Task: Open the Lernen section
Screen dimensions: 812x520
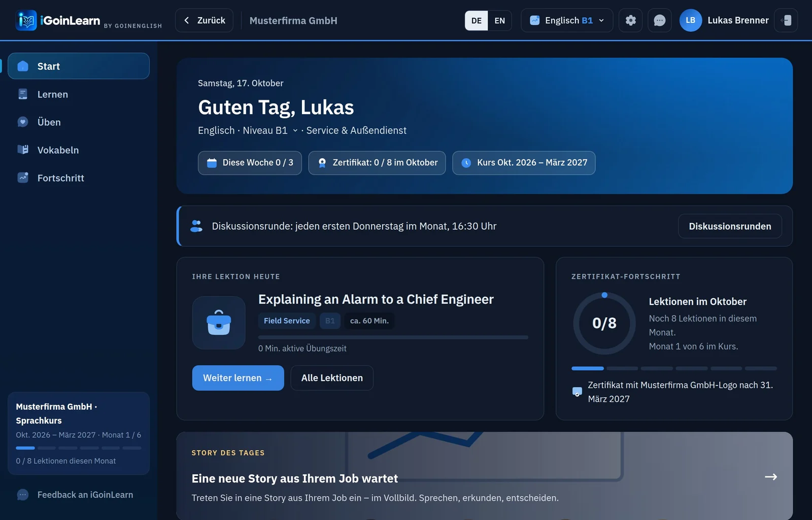Action: (x=79, y=94)
